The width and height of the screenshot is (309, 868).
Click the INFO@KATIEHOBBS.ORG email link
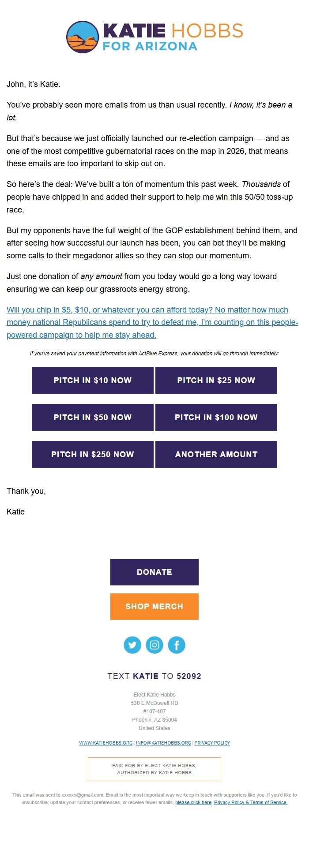coord(163,743)
